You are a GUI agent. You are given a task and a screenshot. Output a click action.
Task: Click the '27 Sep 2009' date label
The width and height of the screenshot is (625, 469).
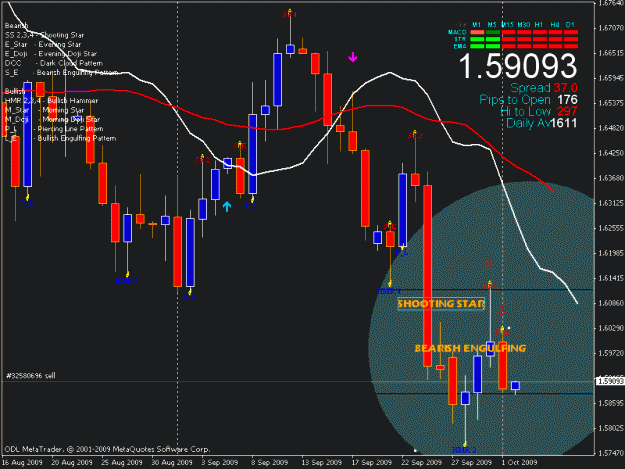click(472, 462)
